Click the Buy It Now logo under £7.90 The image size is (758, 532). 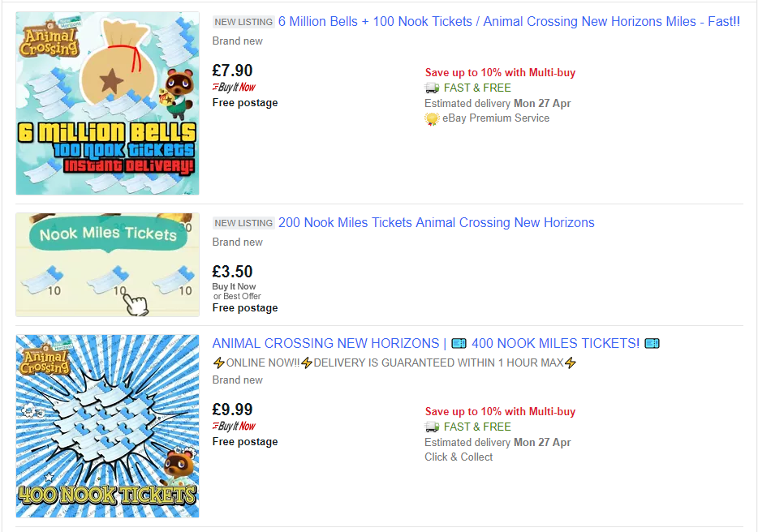(x=234, y=88)
